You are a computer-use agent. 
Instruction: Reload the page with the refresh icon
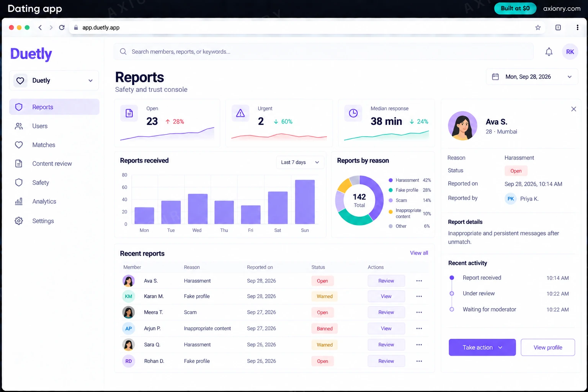click(62, 28)
